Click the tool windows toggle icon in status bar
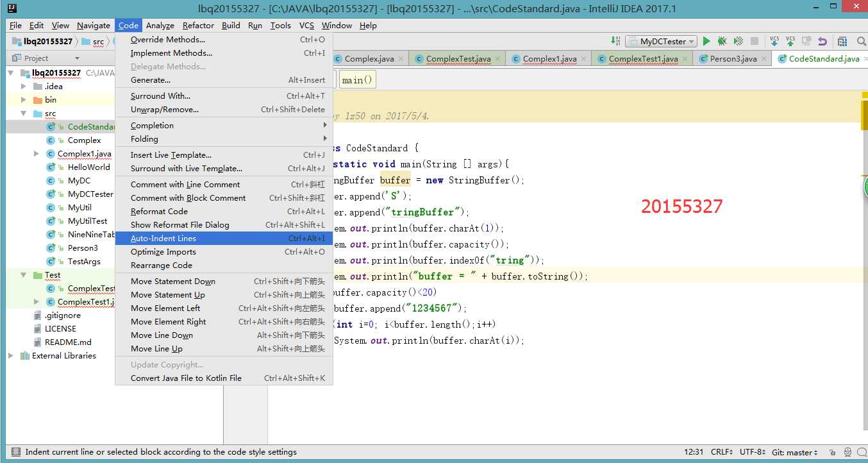This screenshot has height=463, width=868. point(15,452)
